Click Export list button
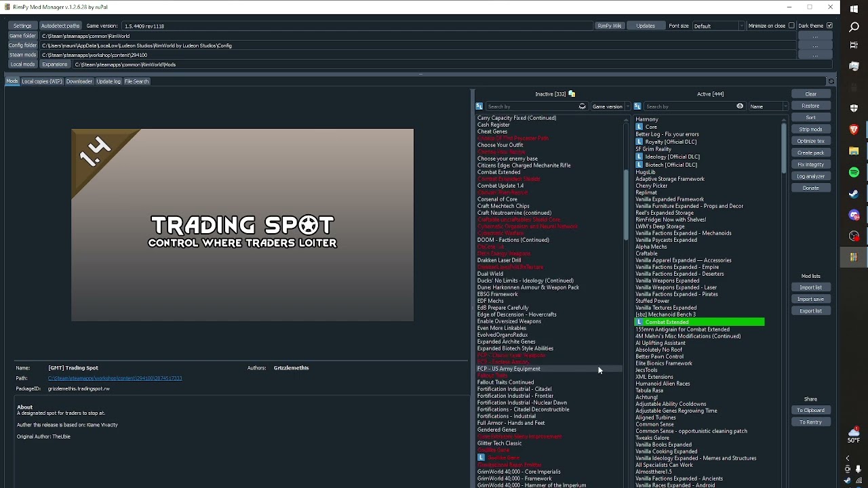The height and width of the screenshot is (488, 868). 811,311
